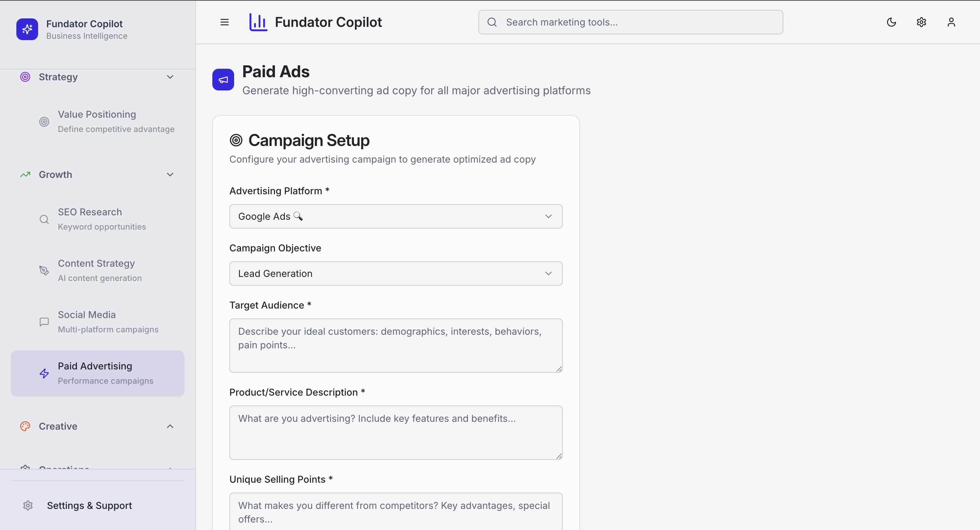Screen dimensions: 980x530
Task: Click the Settings & Support gear icon
Action: (28, 505)
